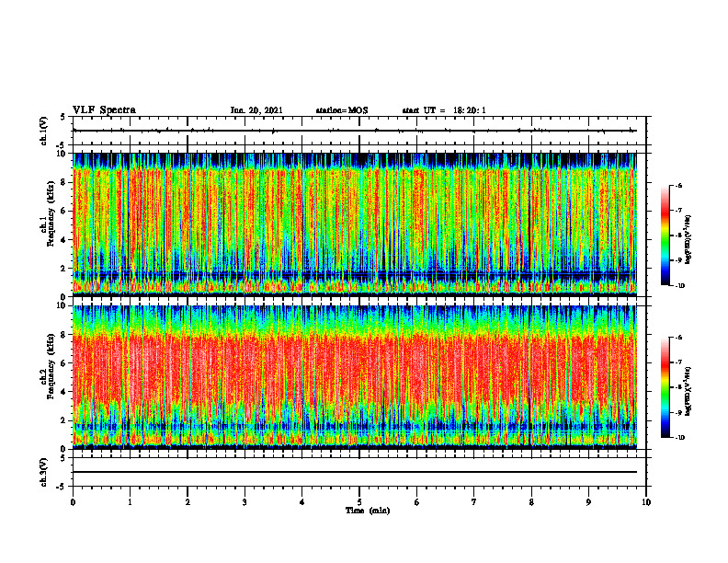Click the 'station=MOS' header label
Viewport: 728px width, 563px height.
(x=342, y=110)
